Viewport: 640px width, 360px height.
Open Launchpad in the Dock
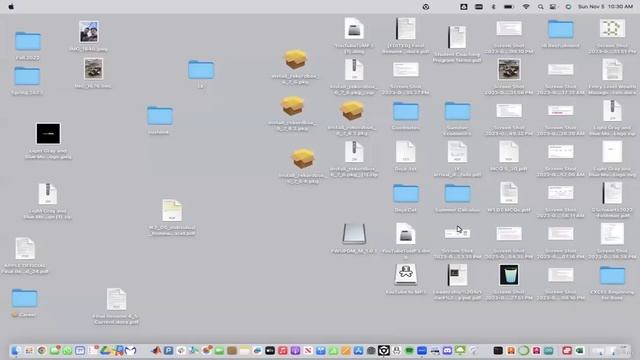[29, 351]
